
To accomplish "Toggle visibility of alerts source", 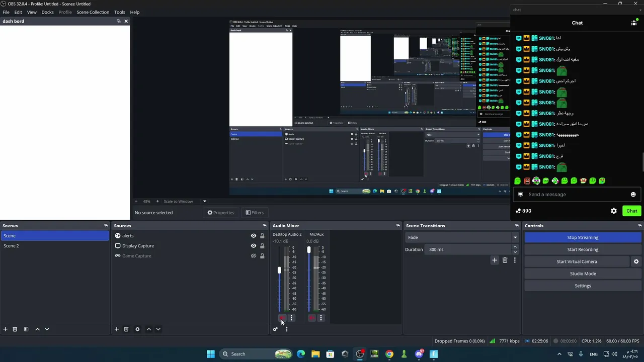I will pos(254,236).
